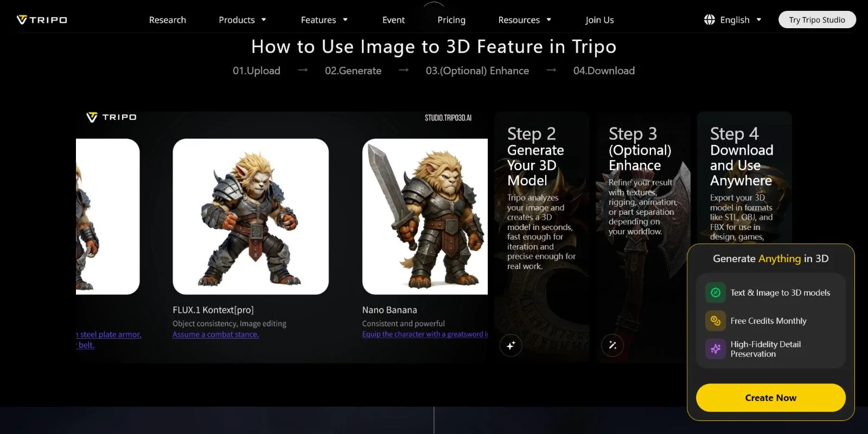Open the Research page
This screenshot has width=868, height=434.
[x=168, y=20]
